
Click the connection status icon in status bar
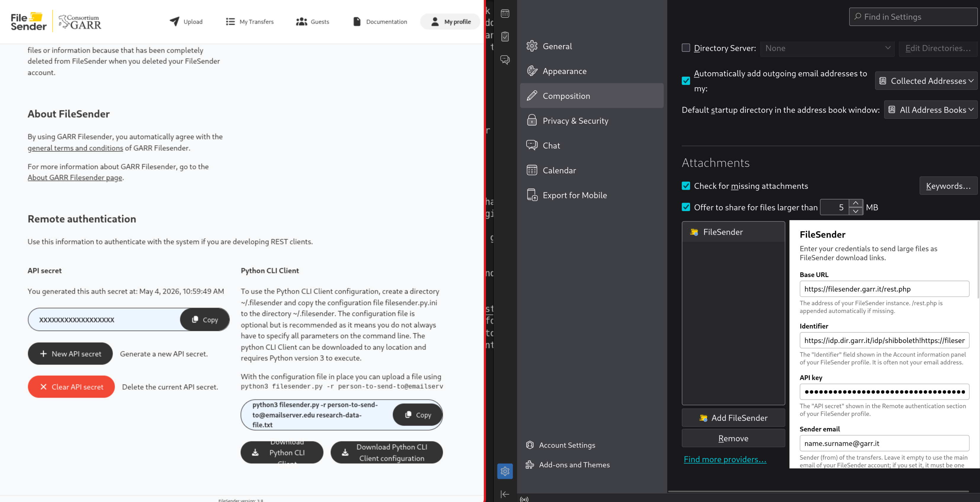point(524,499)
